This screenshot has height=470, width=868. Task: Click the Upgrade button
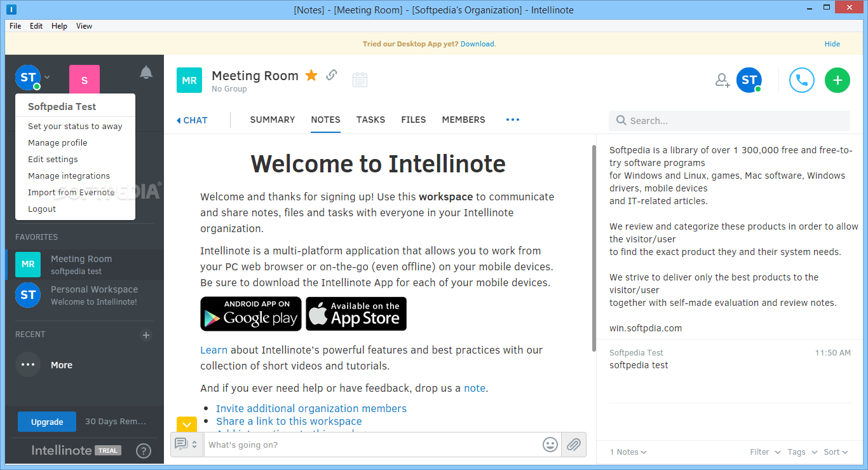pos(47,422)
